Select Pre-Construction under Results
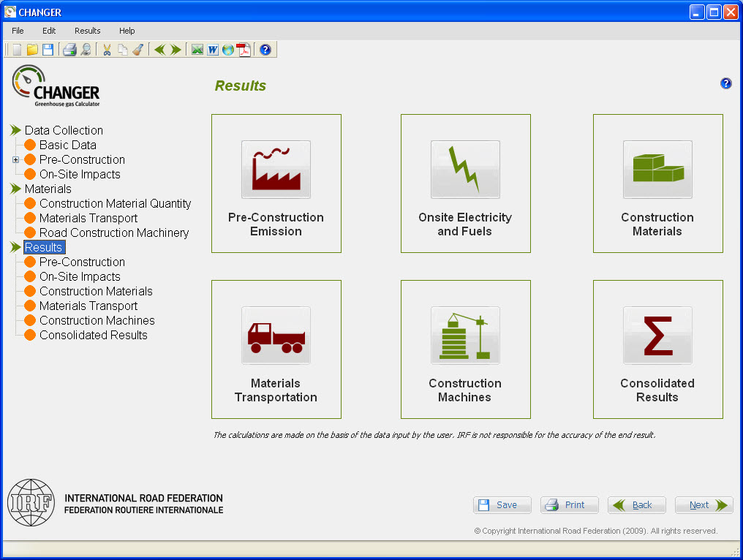 click(x=82, y=262)
